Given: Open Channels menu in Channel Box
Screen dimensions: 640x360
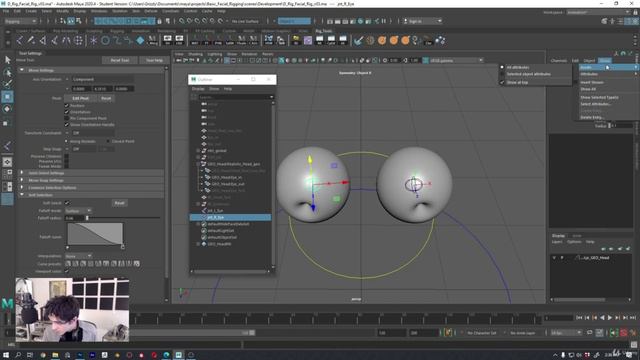Looking at the screenshot, I should click(558, 60).
